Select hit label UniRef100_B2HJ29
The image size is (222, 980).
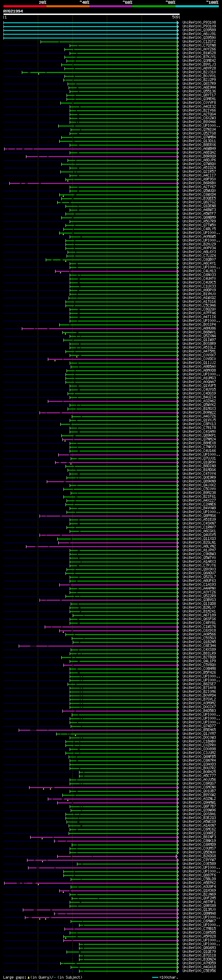pos(199,244)
